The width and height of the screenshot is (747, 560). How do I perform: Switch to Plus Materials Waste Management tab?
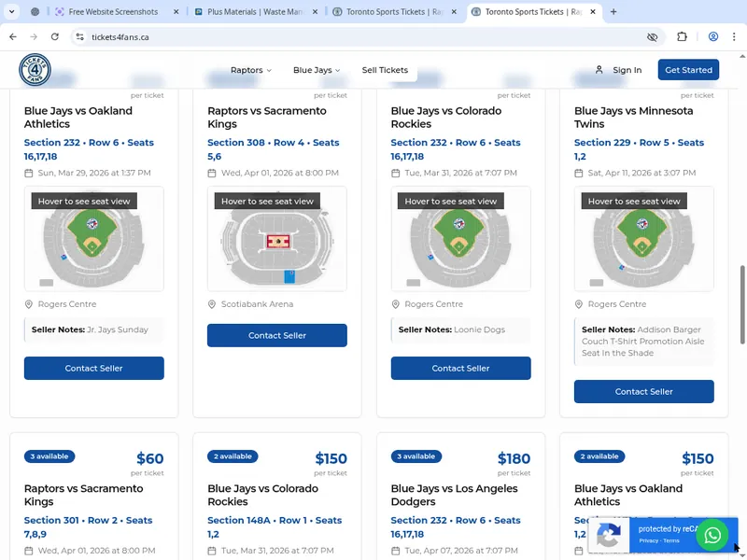256,12
